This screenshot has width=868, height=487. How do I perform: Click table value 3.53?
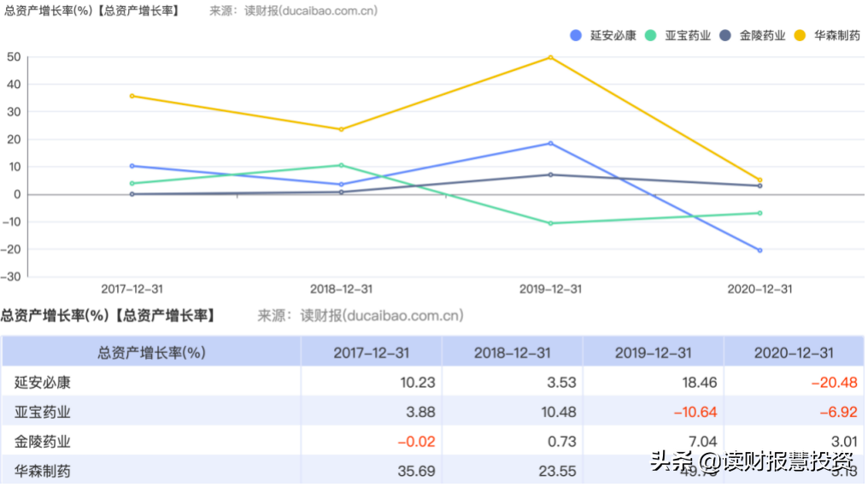[x=561, y=383]
